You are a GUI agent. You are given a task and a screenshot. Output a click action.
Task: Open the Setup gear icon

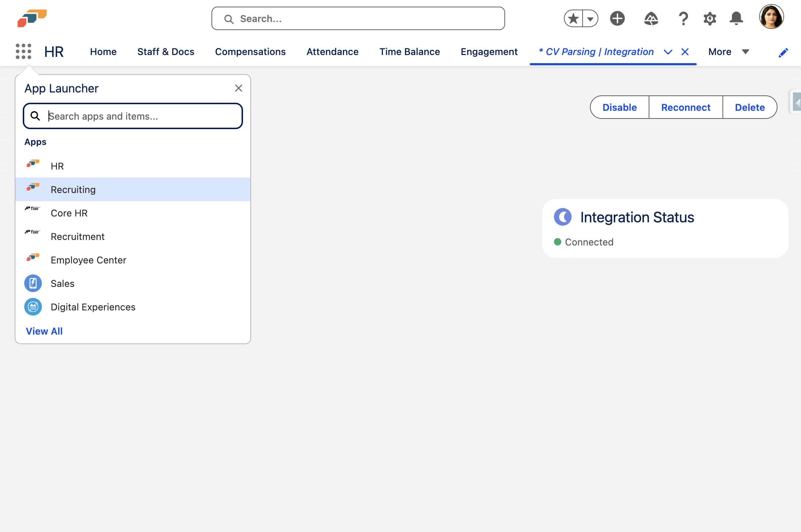(x=710, y=18)
